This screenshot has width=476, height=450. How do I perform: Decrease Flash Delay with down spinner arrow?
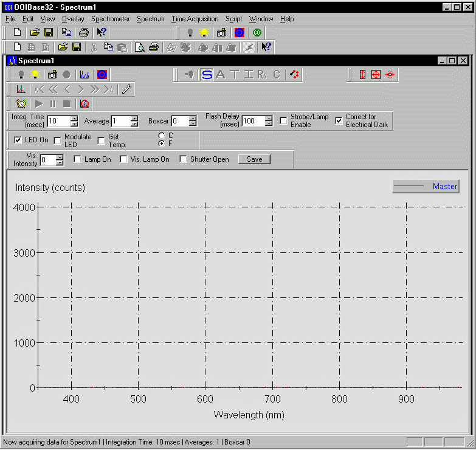tap(269, 123)
